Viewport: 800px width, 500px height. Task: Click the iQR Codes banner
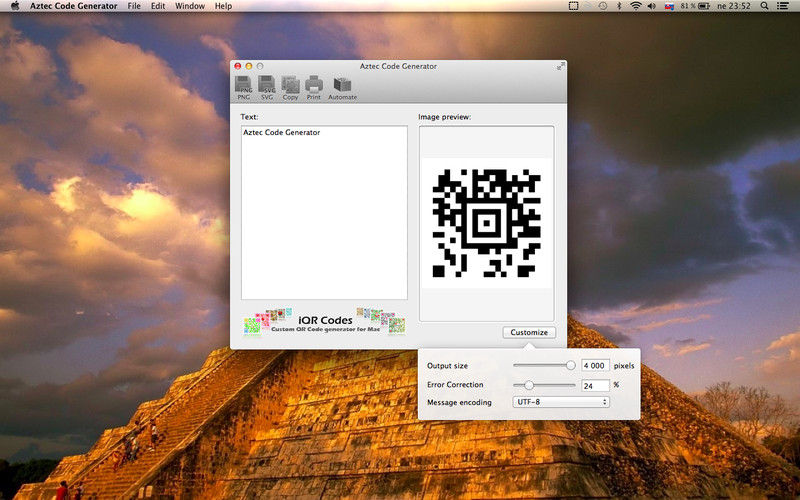tap(324, 321)
